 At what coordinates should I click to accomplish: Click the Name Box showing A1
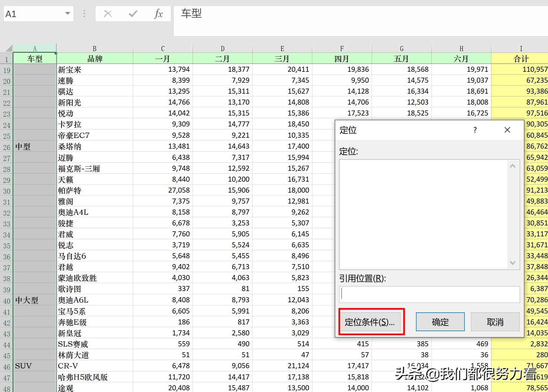tap(34, 13)
